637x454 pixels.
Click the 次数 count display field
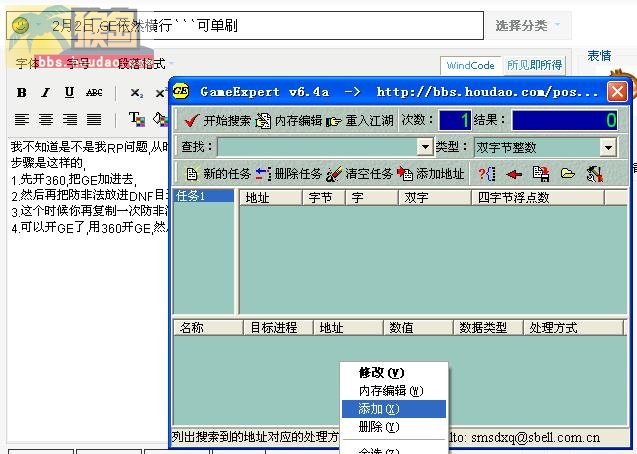[x=455, y=120]
